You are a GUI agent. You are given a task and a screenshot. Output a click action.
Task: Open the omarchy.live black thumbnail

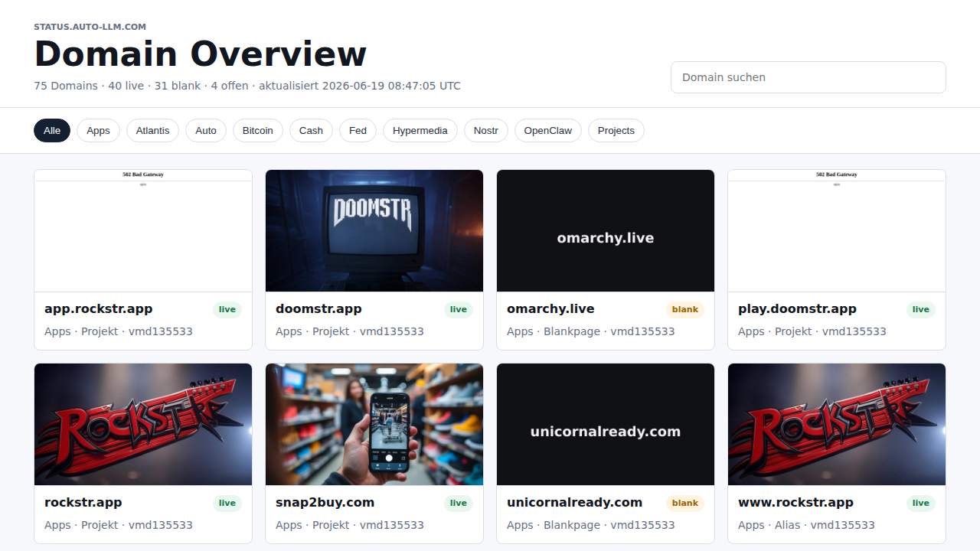coord(606,230)
